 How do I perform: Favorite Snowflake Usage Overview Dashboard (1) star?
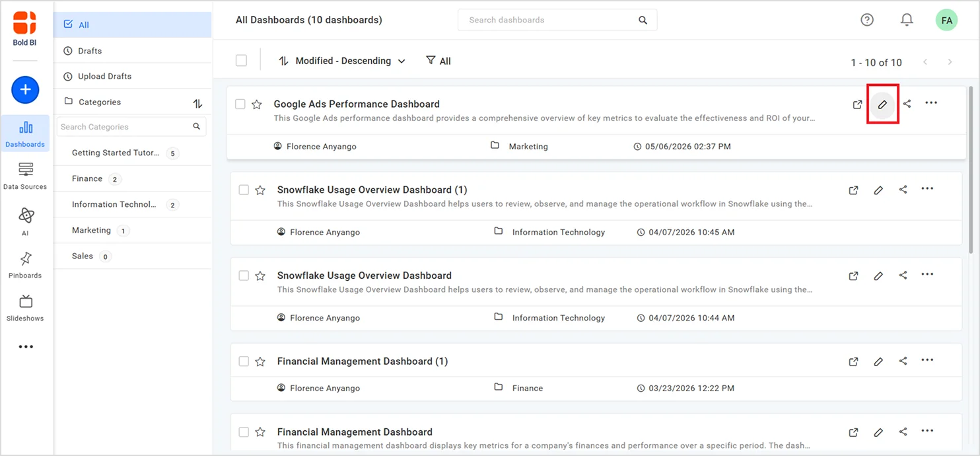pyautogui.click(x=260, y=190)
